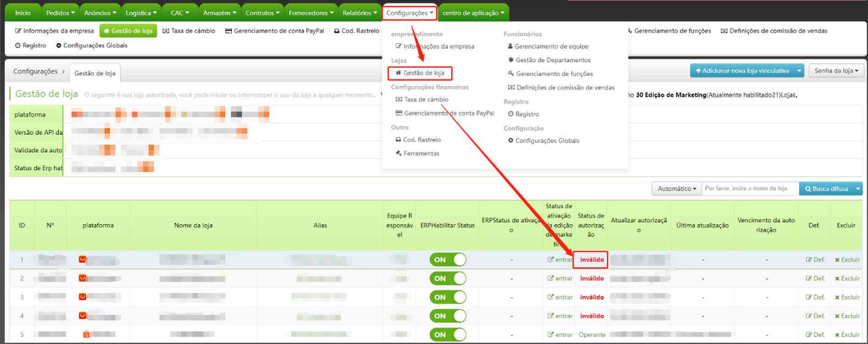This screenshot has width=868, height=344.
Task: Expand the Automático dropdown filter
Action: tap(676, 189)
